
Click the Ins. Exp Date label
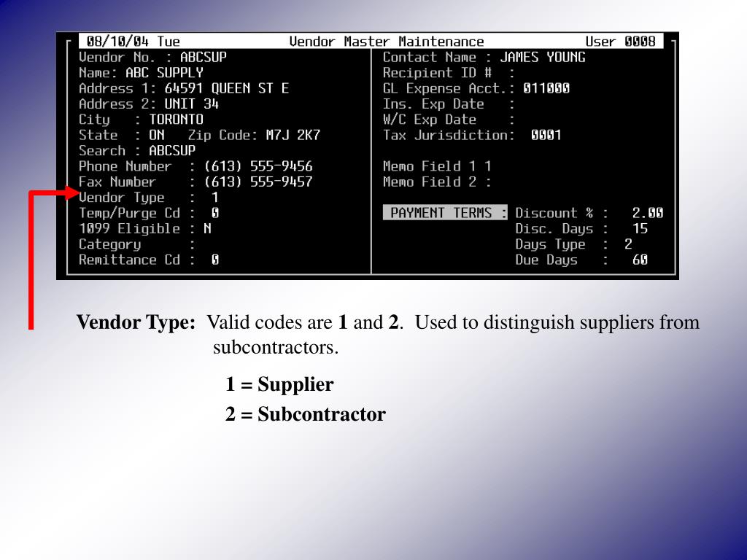coord(433,104)
